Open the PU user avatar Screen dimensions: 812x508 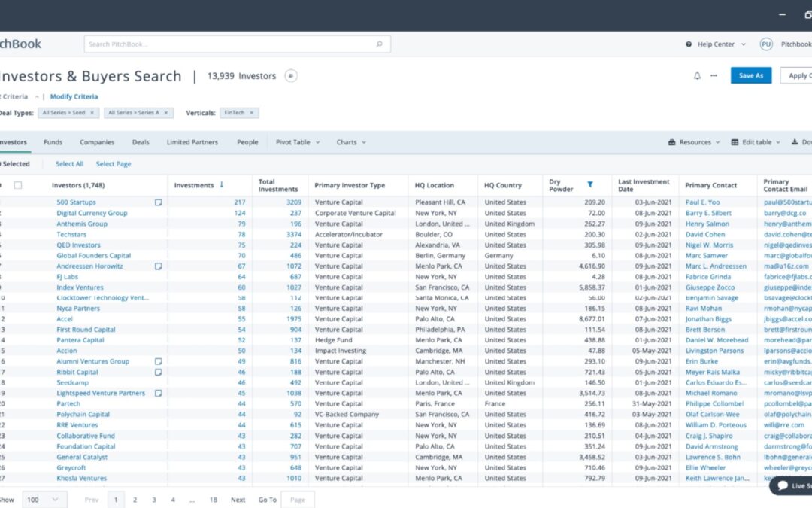[766, 44]
